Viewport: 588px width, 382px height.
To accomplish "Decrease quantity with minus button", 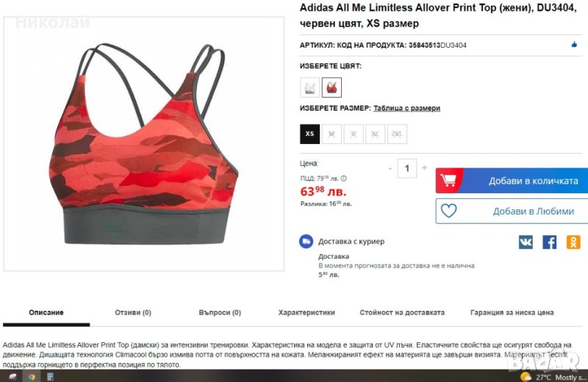I will click(390, 168).
